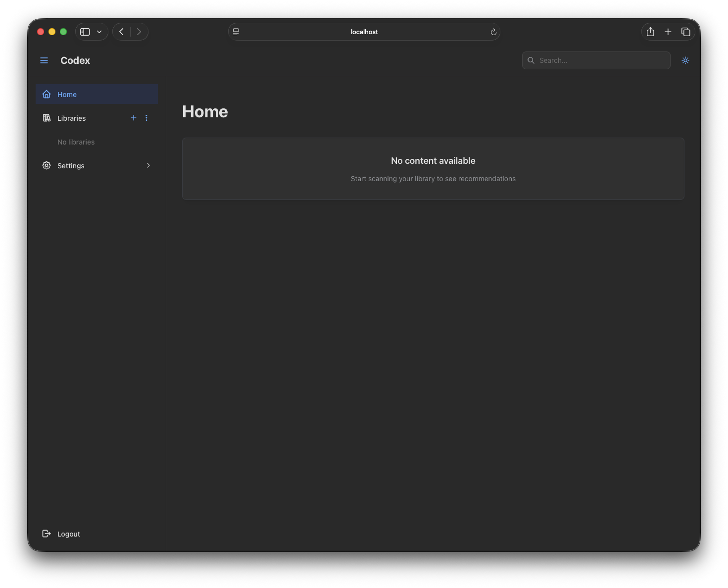Select the Home icon in the sidebar
Image resolution: width=728 pixels, height=588 pixels.
pos(47,94)
